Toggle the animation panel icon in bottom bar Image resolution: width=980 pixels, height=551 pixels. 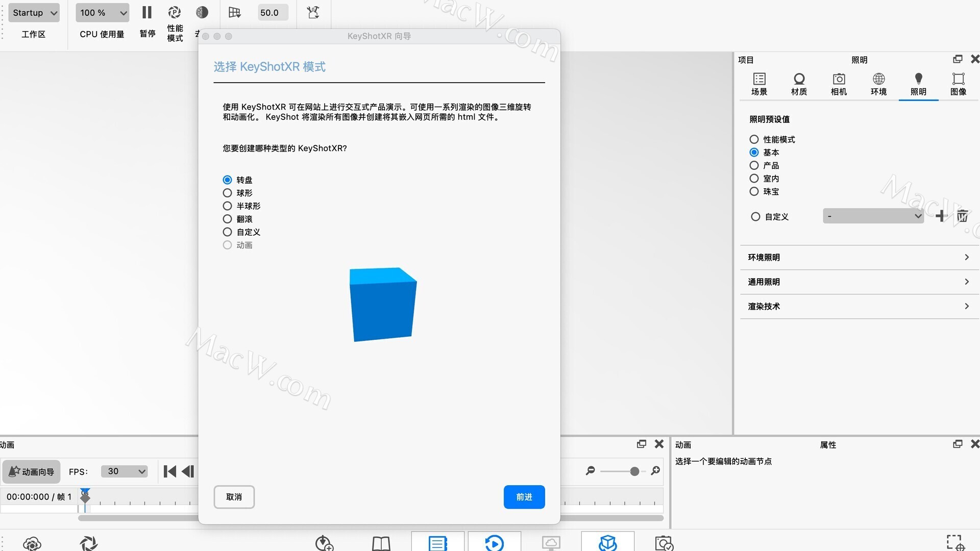494,542
